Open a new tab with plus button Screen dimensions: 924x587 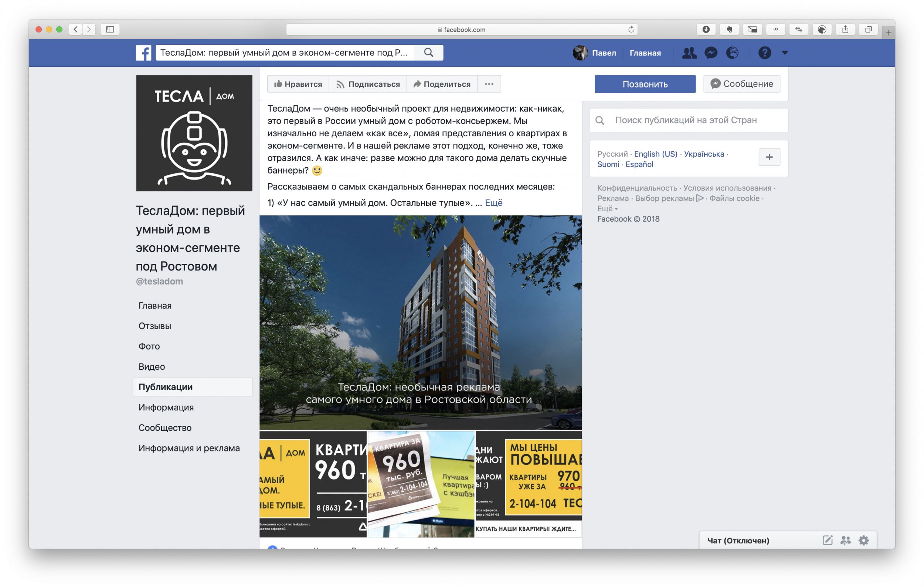tap(889, 33)
